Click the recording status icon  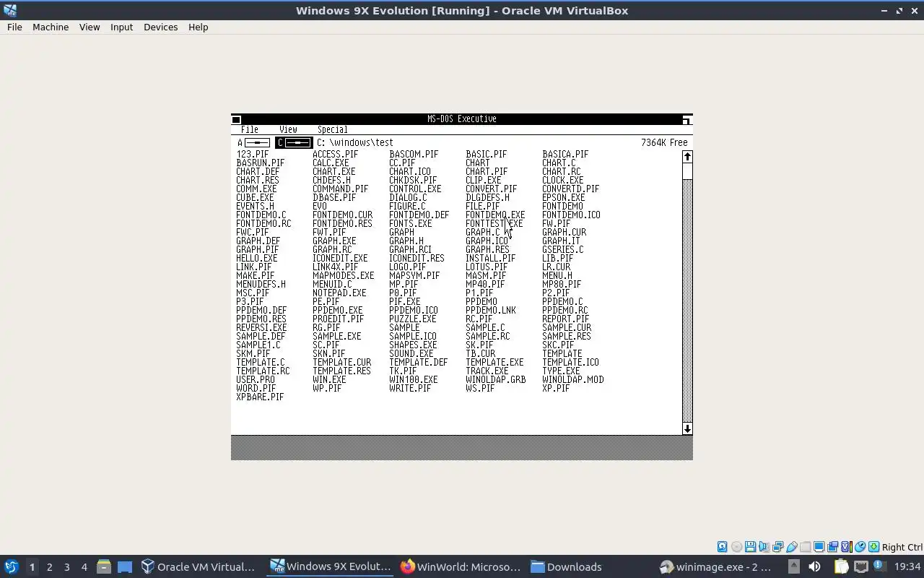[832, 547]
